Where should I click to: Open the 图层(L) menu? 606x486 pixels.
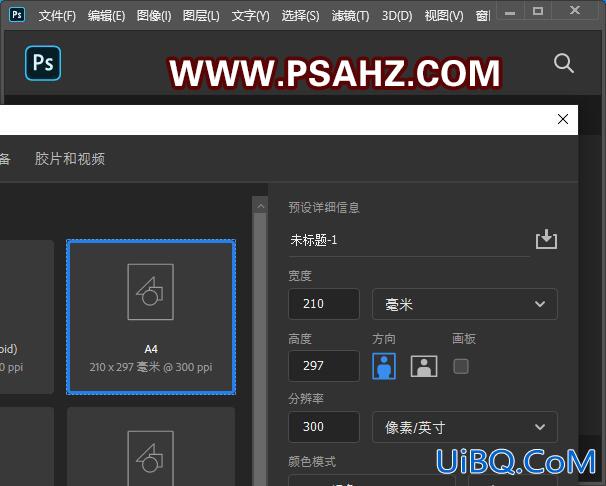point(201,16)
